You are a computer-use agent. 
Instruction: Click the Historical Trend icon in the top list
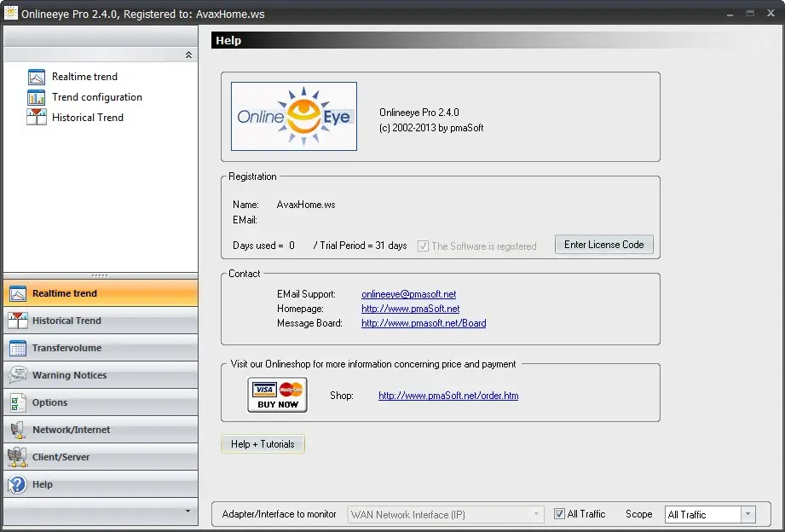point(37,117)
